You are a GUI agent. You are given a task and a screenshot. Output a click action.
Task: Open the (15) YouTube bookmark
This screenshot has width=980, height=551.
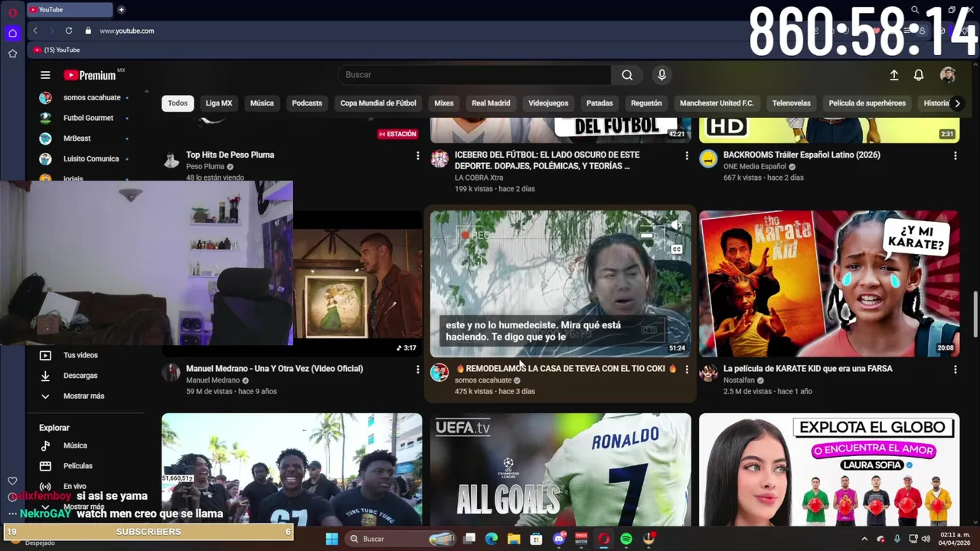(x=57, y=50)
